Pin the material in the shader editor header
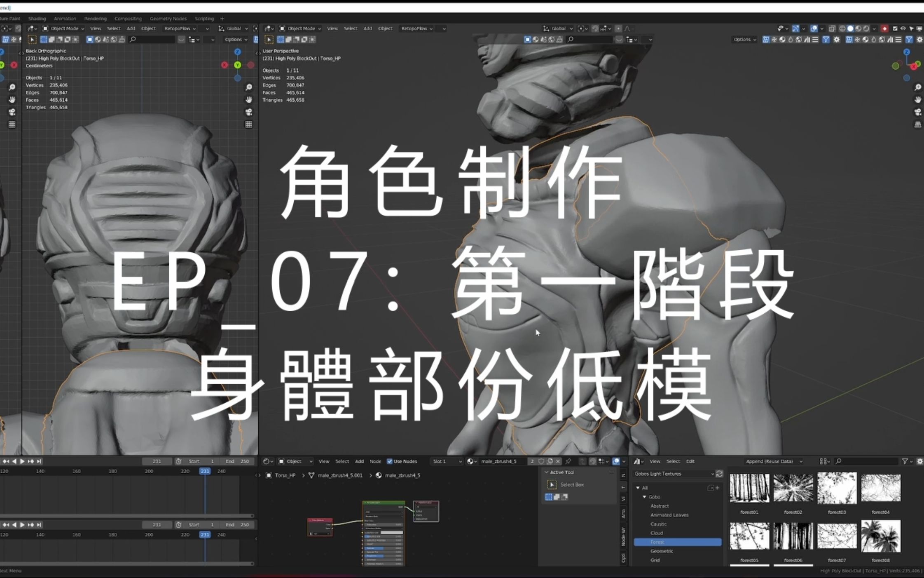 pos(569,461)
